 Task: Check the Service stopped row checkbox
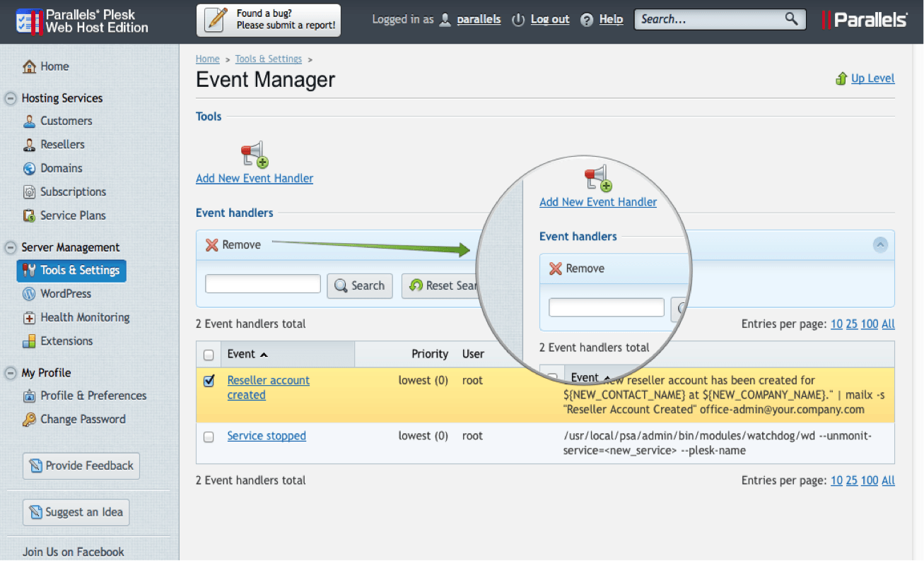[209, 437]
